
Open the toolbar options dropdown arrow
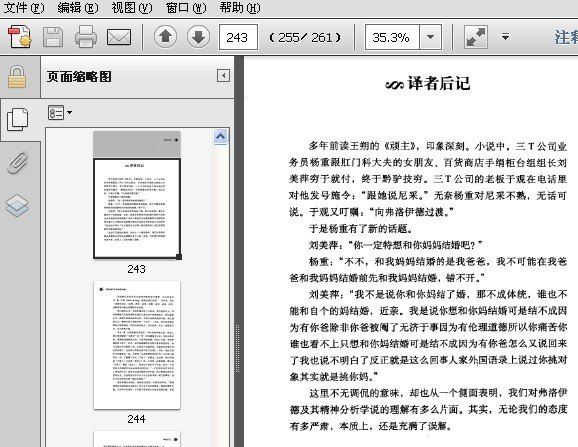coord(505,37)
